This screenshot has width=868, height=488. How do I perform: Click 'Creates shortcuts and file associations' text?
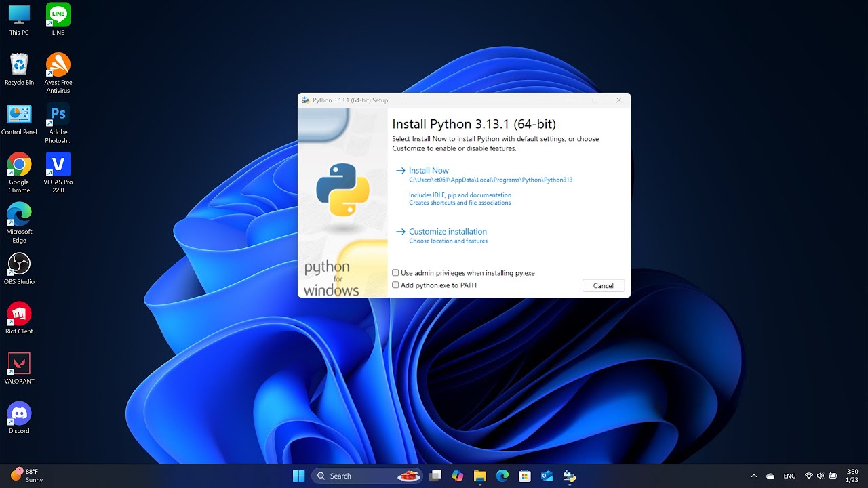460,203
